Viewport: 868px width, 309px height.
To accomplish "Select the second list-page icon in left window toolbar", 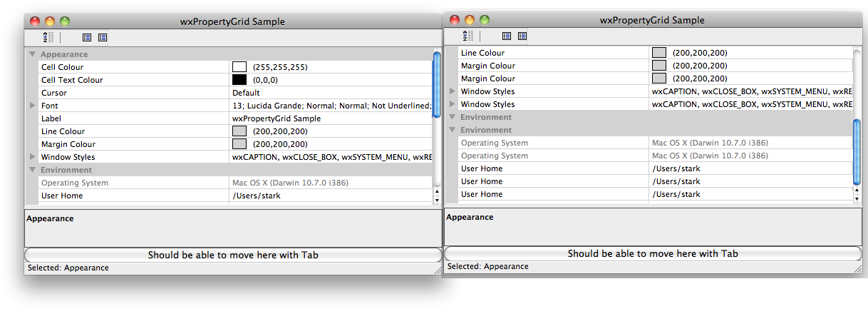I will (103, 37).
